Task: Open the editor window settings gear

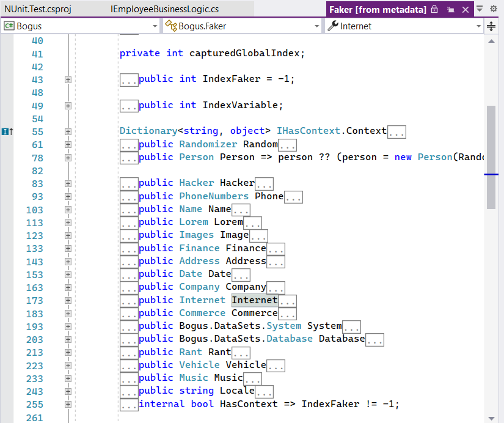Action: click(493, 9)
